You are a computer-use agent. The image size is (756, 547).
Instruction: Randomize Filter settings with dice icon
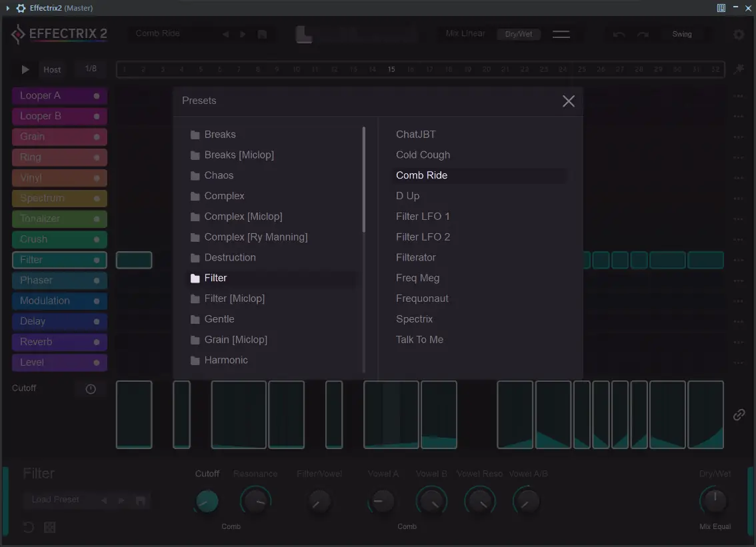pyautogui.click(x=49, y=527)
